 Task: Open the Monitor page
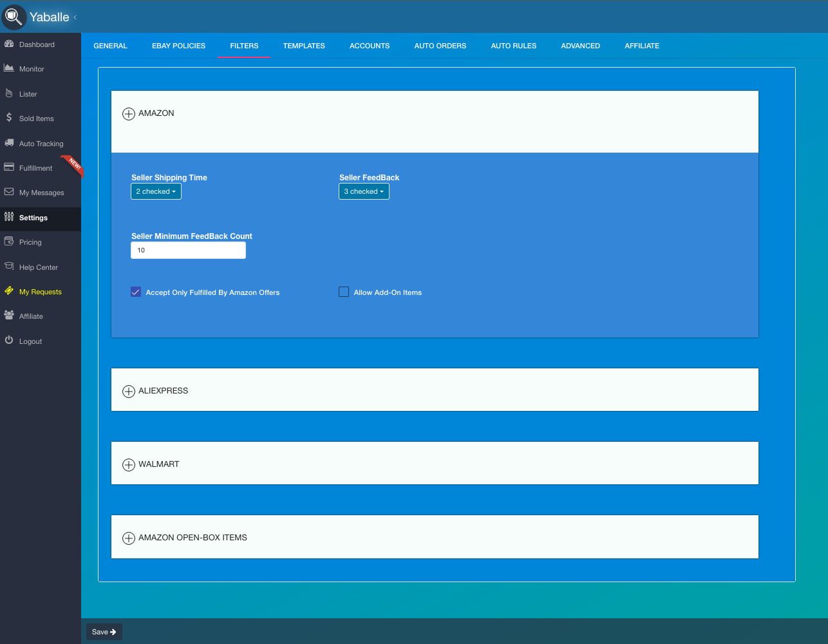point(41,69)
